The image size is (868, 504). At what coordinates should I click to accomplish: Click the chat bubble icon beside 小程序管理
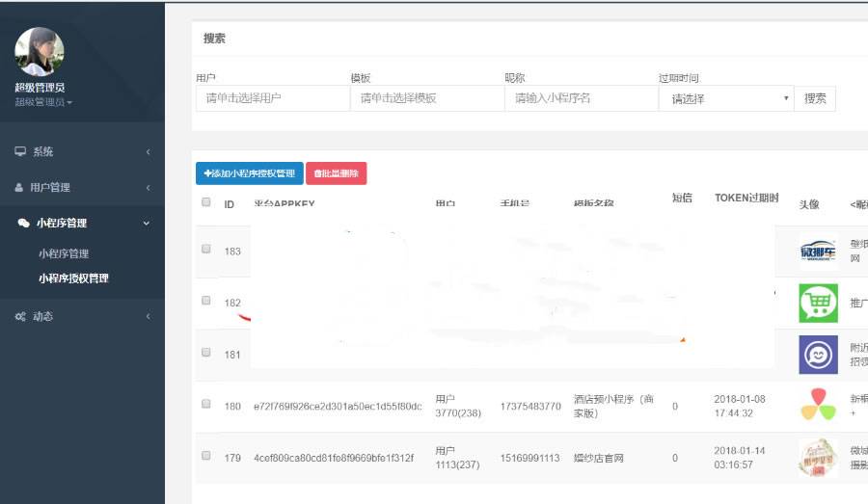click(23, 223)
